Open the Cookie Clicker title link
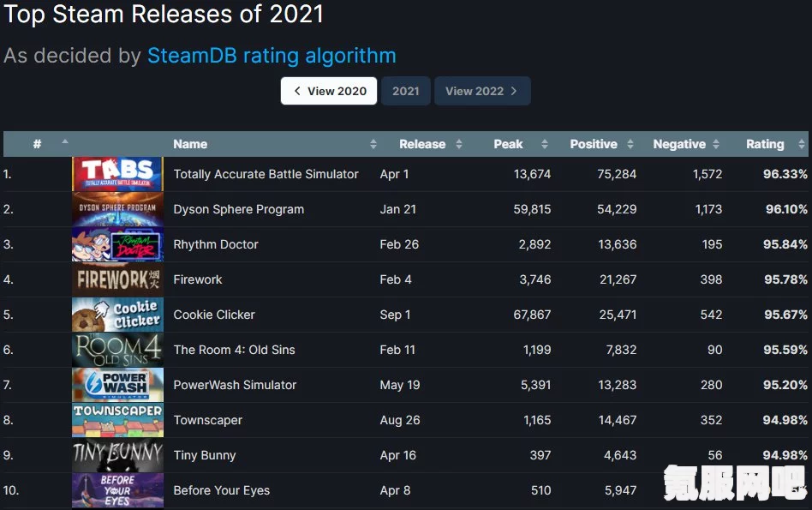 click(214, 315)
